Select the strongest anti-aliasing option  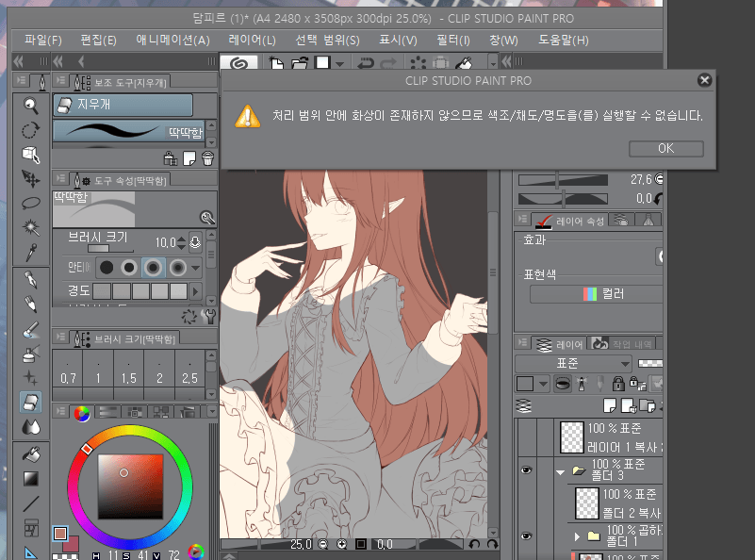pyautogui.click(x=179, y=269)
